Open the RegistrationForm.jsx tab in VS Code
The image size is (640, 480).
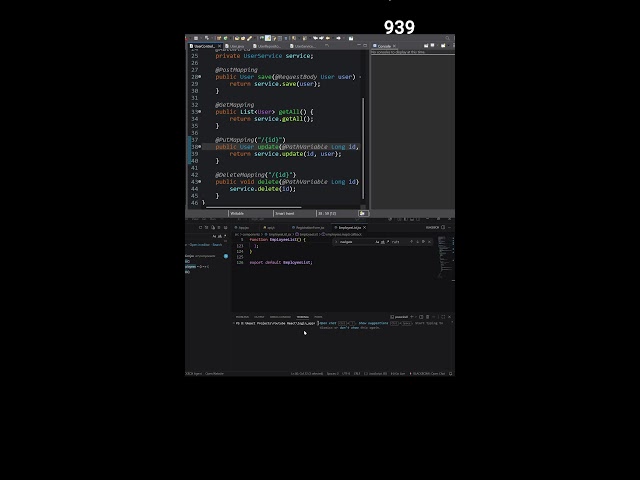point(309,228)
